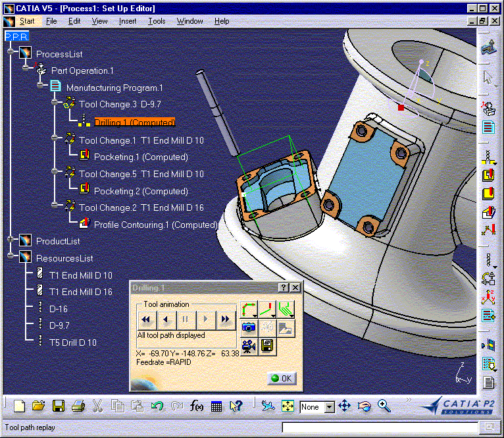Open the Start menu

tap(27, 21)
